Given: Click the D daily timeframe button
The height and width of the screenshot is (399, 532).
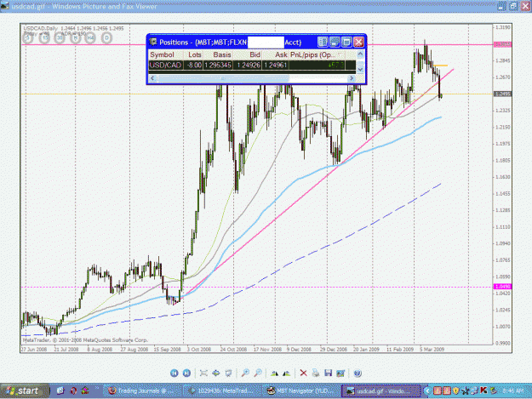Looking at the screenshot, I should point(106,38).
